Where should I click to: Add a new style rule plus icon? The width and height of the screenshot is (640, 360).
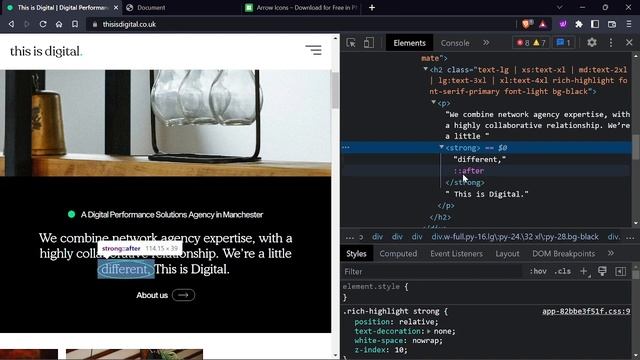coord(584,271)
